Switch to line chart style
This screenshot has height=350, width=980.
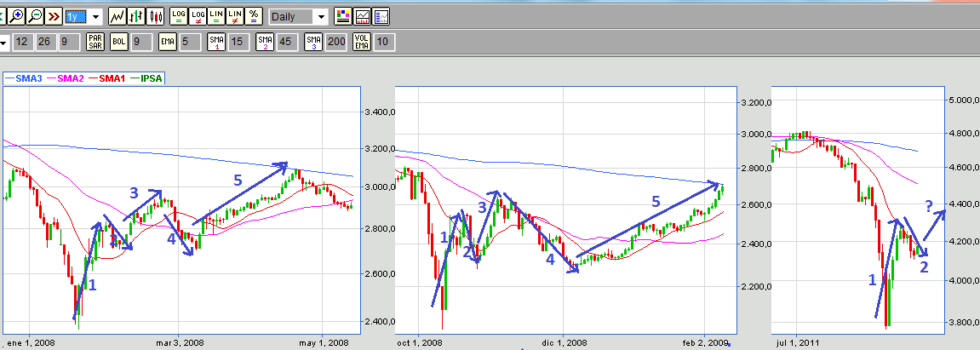(x=117, y=16)
